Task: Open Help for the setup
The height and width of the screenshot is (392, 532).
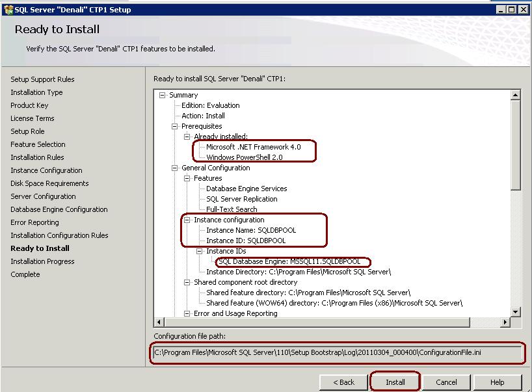Action: click(x=497, y=382)
